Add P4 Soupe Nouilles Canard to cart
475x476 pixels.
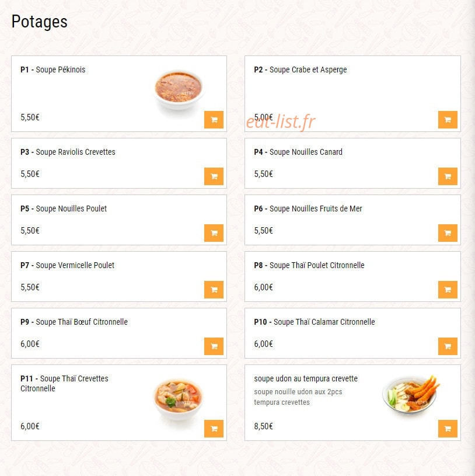coord(448,176)
